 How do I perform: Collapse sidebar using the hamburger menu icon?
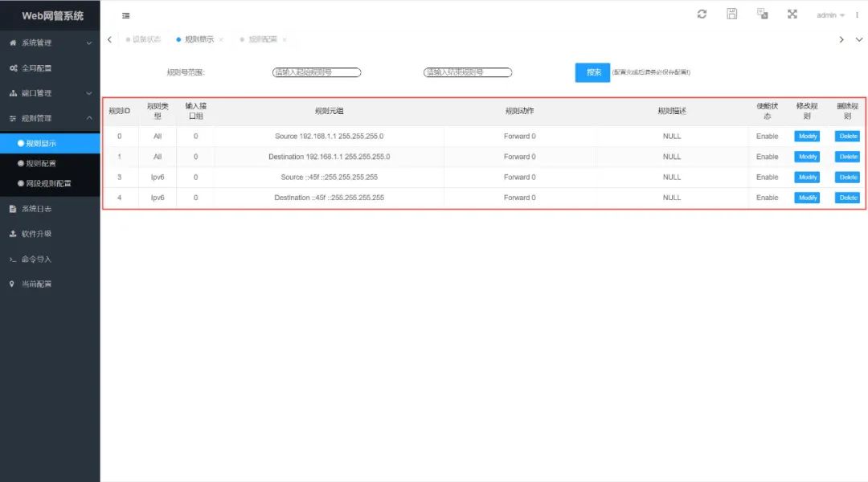pos(126,15)
